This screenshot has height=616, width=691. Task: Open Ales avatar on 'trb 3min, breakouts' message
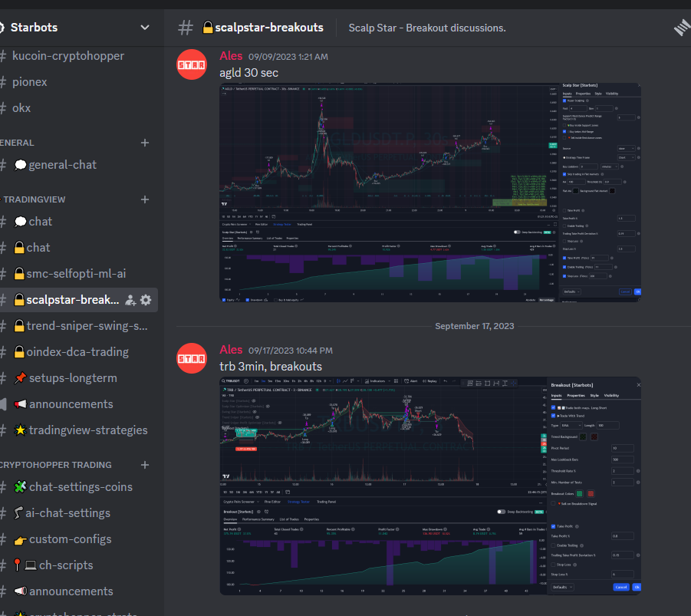192,358
